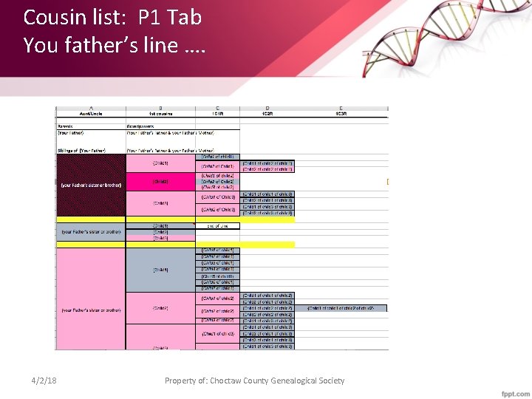Select the 'Grandparents' label cell

[x=160, y=126]
